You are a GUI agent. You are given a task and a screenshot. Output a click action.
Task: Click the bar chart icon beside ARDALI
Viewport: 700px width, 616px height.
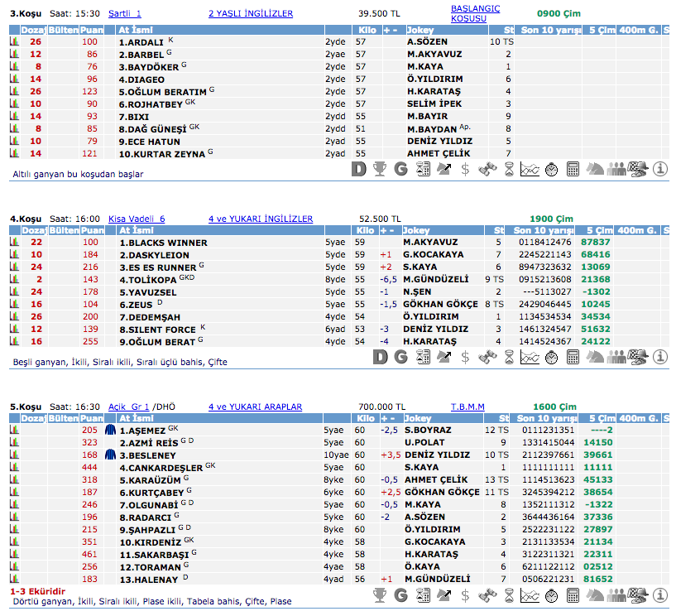pos(13,41)
